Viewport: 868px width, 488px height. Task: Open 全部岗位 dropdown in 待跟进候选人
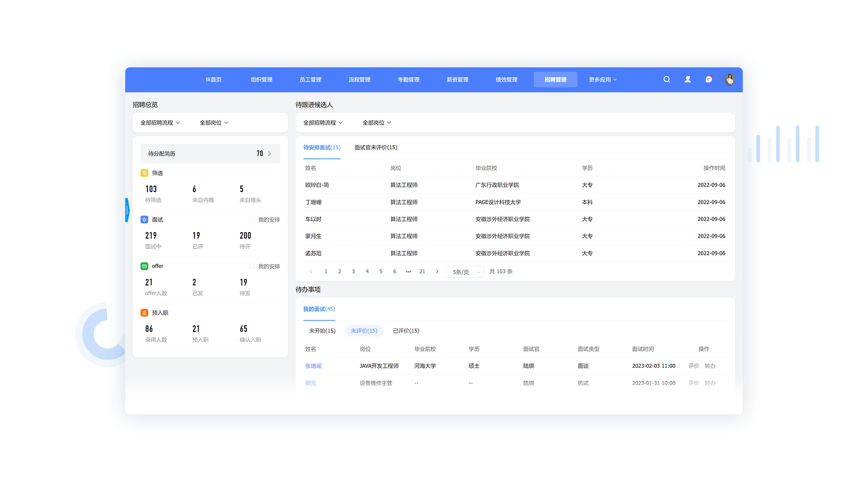tap(377, 123)
